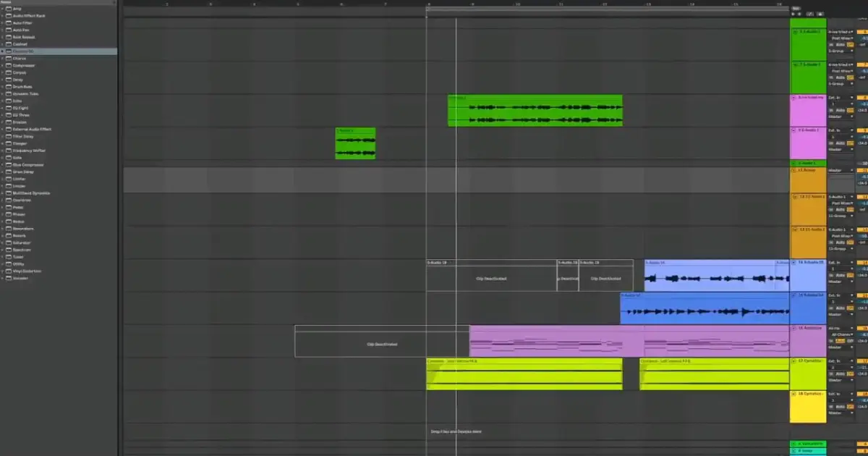Expand the Multiband Dynamics folder
This screenshot has height=456, width=868.
pyautogui.click(x=3, y=193)
